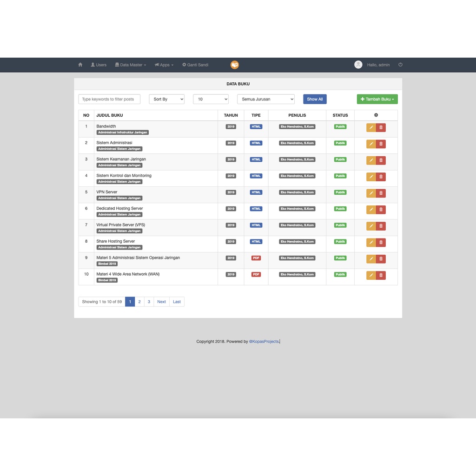The image size is (476, 476).
Task: Click the STATUS column header
Action: 340,115
